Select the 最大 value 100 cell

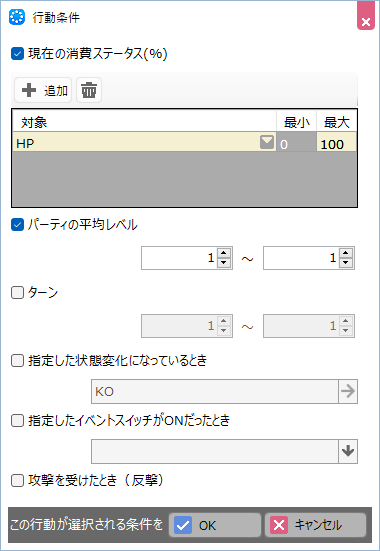point(336,144)
